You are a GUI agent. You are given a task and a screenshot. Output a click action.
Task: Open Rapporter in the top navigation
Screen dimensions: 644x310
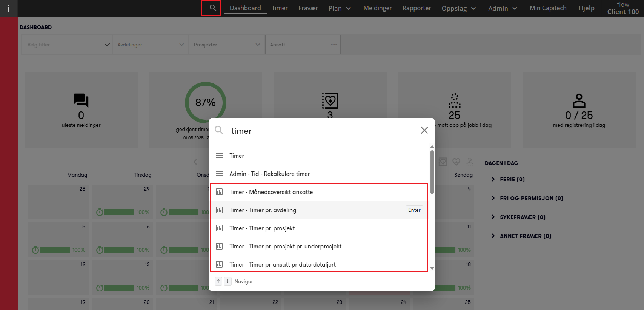(x=417, y=8)
